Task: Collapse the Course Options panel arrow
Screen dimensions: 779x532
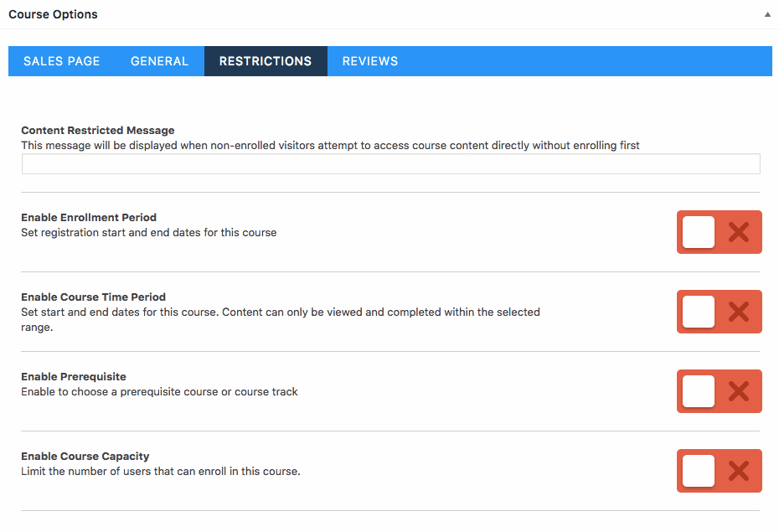Action: [767, 14]
